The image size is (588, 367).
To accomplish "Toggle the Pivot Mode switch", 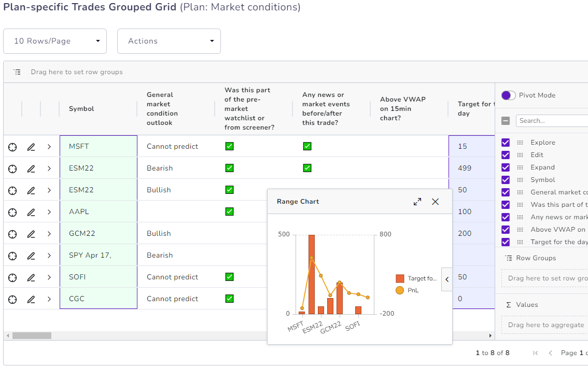I will (508, 95).
